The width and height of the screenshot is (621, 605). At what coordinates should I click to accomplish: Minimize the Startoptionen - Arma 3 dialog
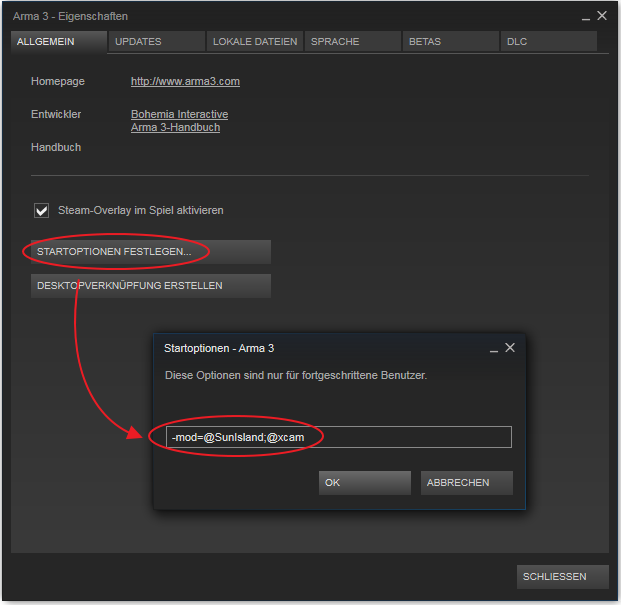click(x=493, y=349)
